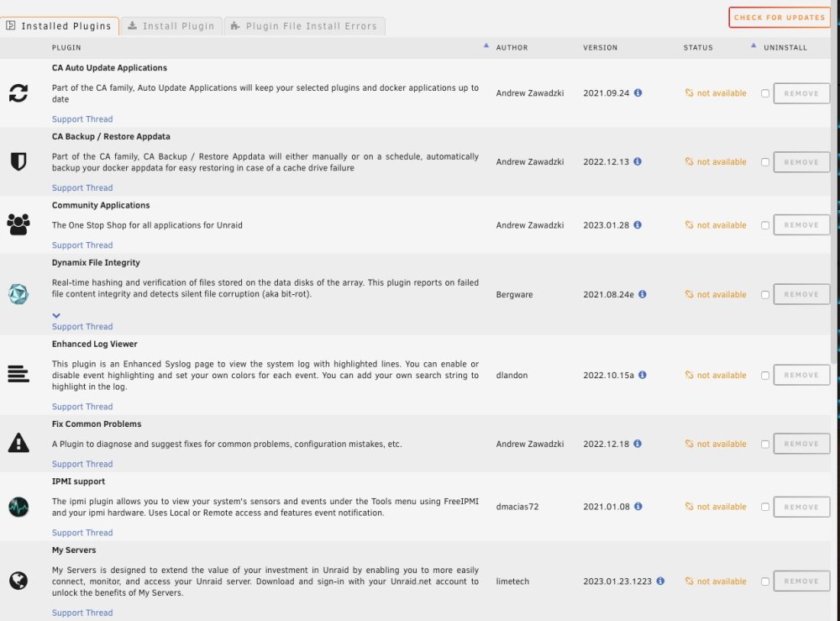Click the VERSION column header
Viewport: 840px width, 621px height.
tap(600, 48)
